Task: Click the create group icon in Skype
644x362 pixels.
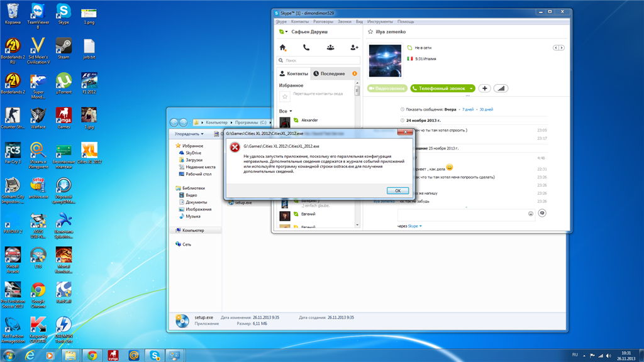Action: click(330, 47)
